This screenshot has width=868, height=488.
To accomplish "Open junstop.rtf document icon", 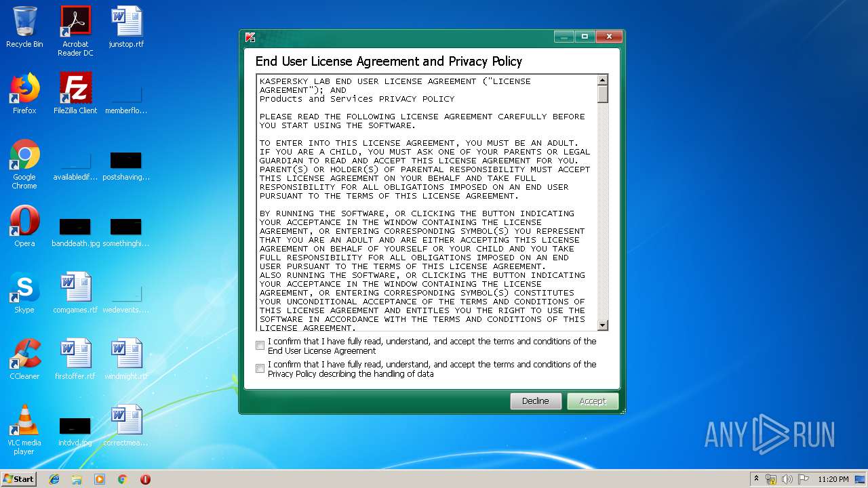I will tap(126, 27).
